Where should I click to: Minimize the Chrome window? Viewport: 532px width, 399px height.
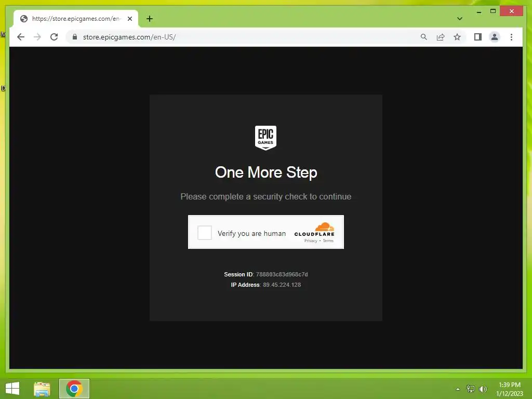(478, 11)
